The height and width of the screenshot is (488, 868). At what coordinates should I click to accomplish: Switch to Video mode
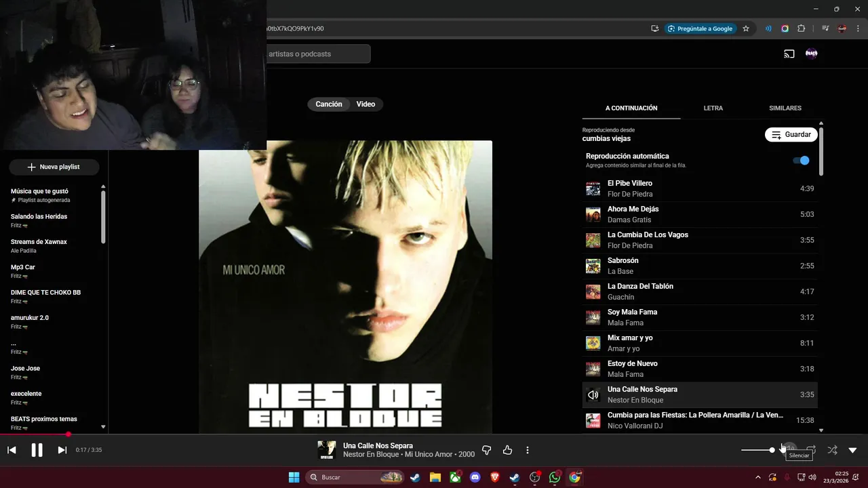coord(366,104)
